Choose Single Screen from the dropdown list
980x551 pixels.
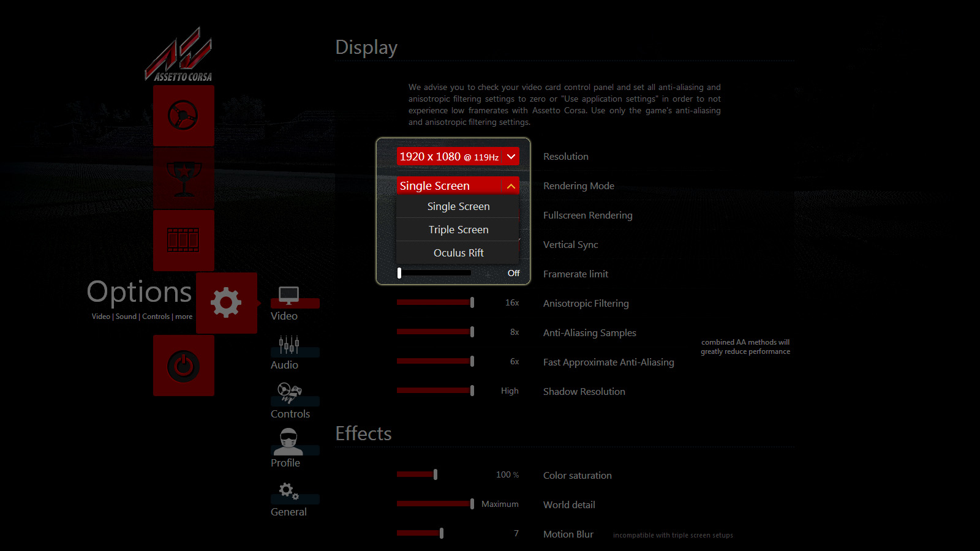[458, 207]
